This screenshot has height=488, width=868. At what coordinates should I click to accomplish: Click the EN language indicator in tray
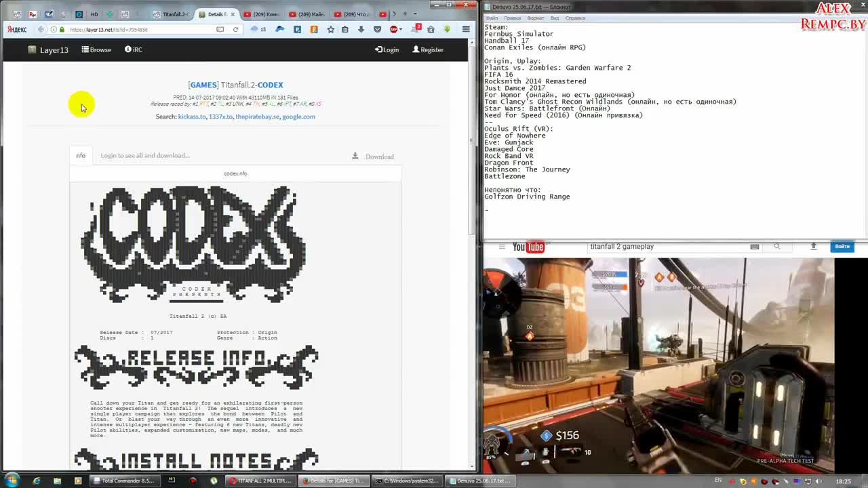tap(718, 481)
